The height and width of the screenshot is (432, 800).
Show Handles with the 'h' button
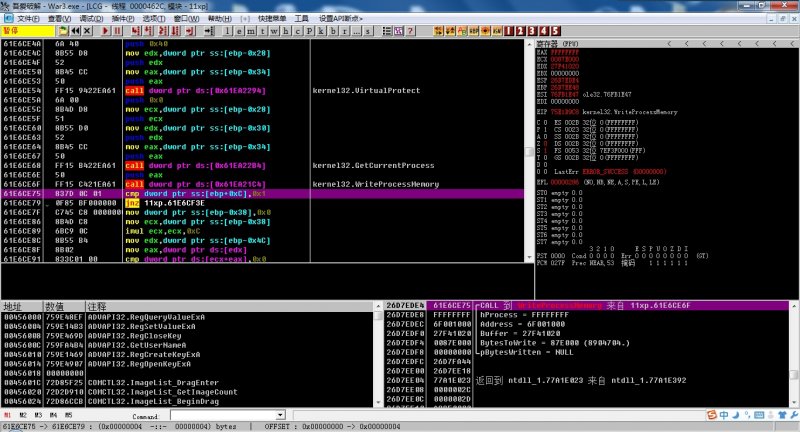(x=286, y=31)
